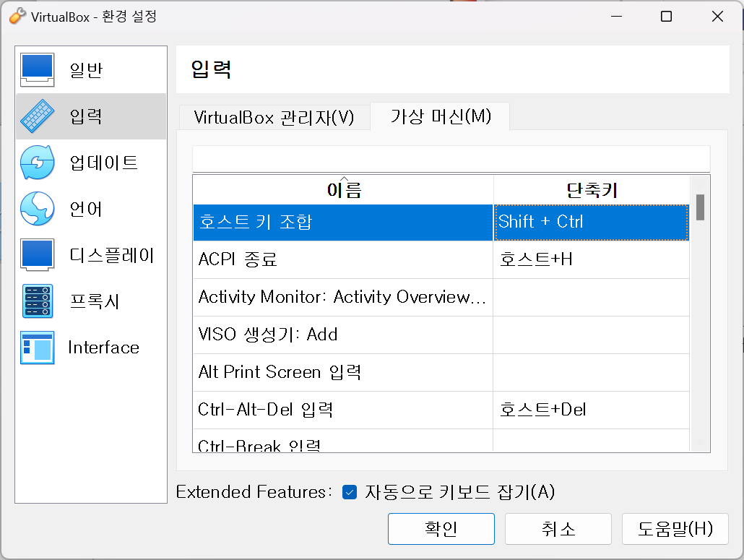Open the 프록시 server icon
This screenshot has height=560, width=744.
pyautogui.click(x=37, y=301)
